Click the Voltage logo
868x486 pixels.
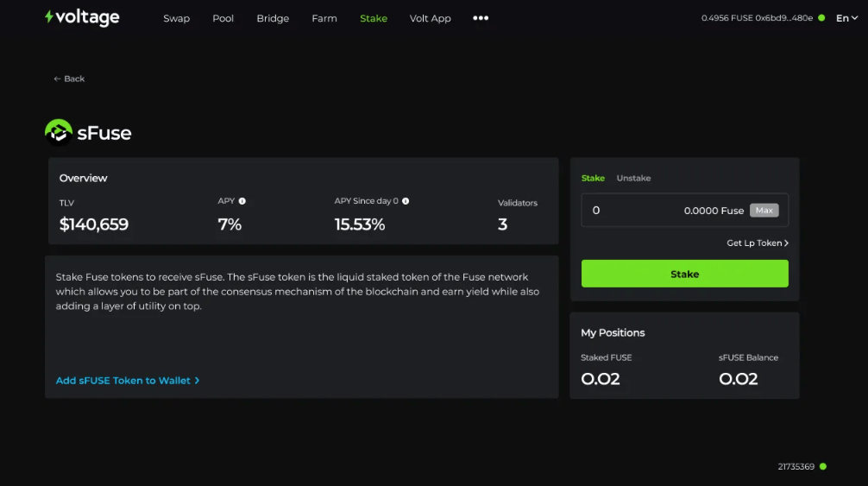[82, 18]
